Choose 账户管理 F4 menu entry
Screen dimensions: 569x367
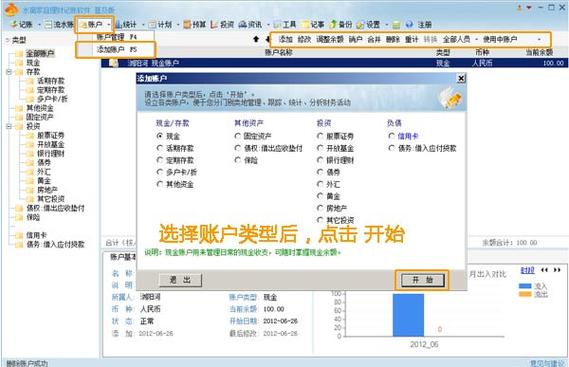[116, 37]
